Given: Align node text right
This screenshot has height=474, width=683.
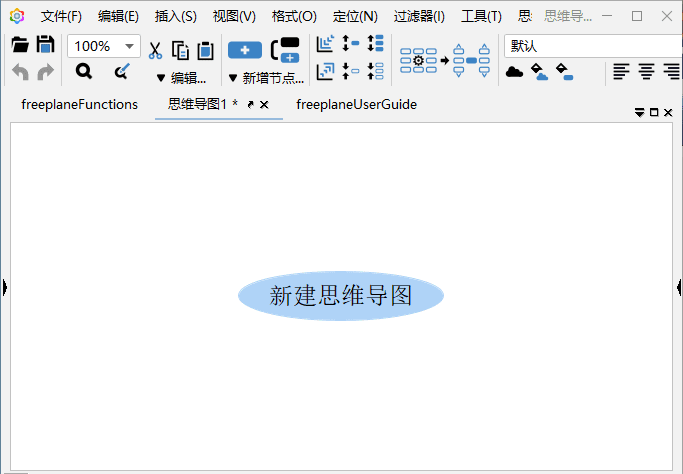Looking at the screenshot, I should click(672, 71).
